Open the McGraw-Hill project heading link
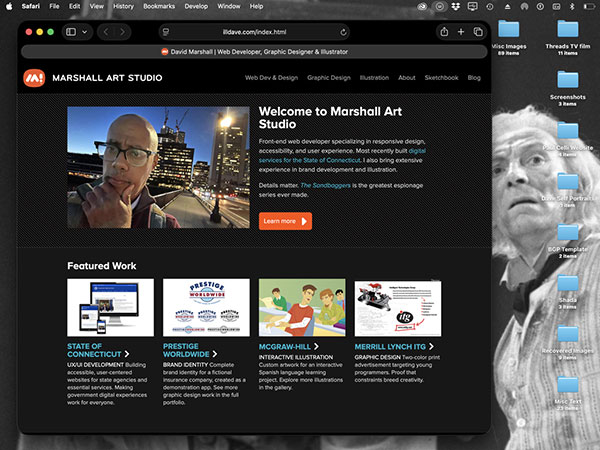This screenshot has height=450, width=600. [287, 346]
